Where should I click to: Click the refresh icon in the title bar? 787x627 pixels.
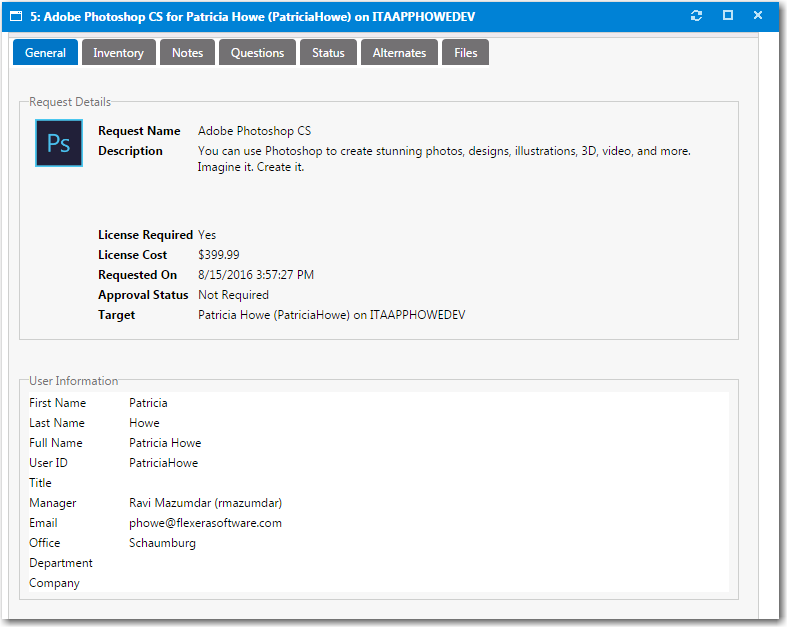pos(697,16)
